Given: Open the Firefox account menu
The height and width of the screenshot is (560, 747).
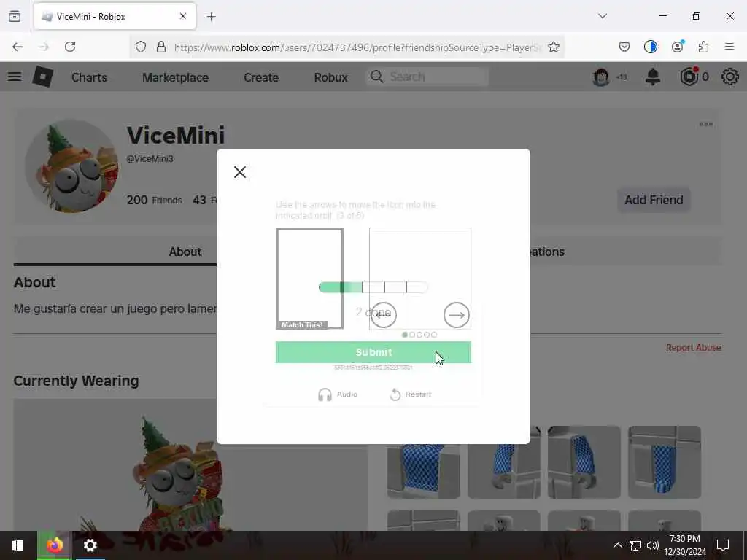Looking at the screenshot, I should coord(677,47).
